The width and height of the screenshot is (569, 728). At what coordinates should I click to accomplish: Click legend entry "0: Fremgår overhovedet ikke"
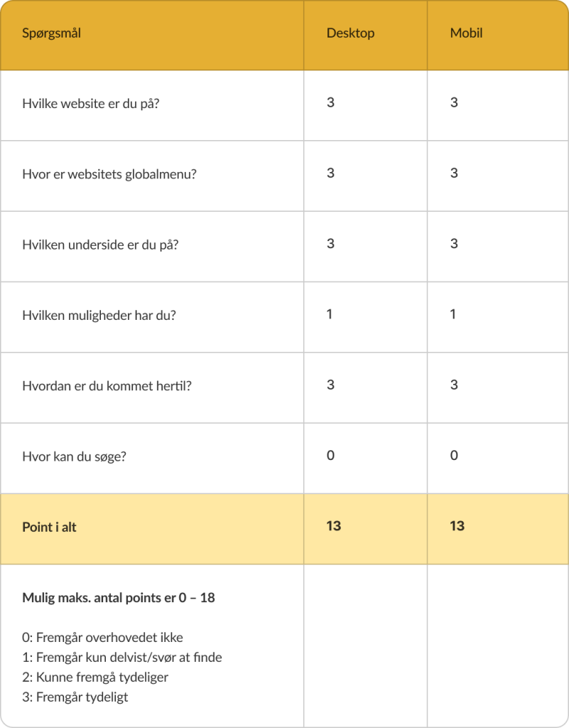[x=102, y=638]
